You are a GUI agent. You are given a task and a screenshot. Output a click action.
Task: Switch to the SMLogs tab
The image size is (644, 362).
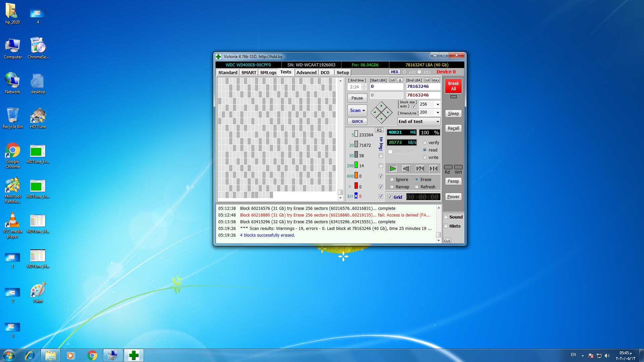(268, 72)
